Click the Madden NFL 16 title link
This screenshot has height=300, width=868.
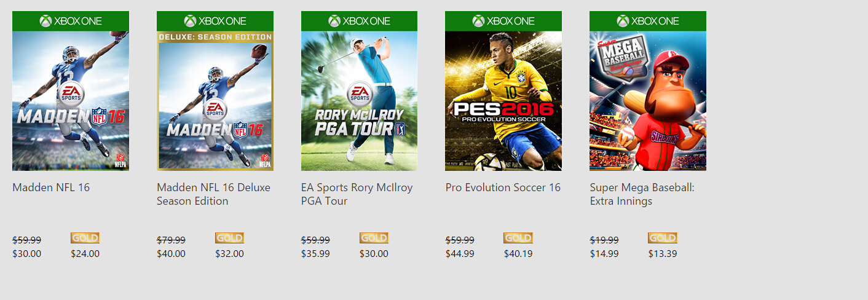point(51,187)
